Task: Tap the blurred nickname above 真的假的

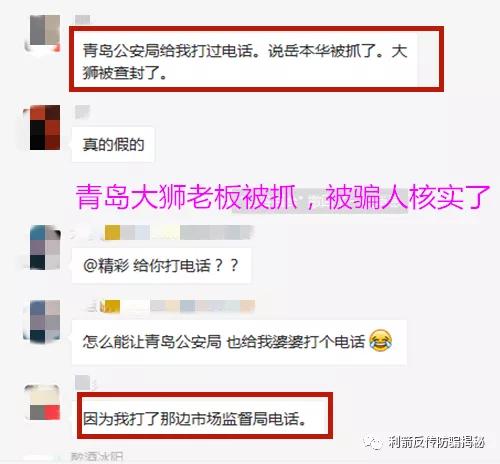Action: pos(82,112)
